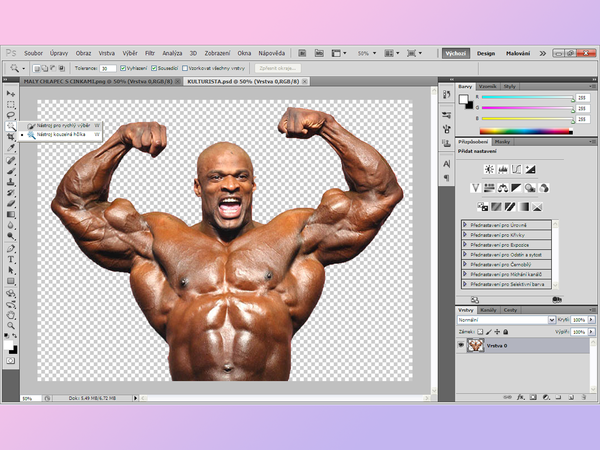Pick the Lasso tool

click(x=11, y=115)
